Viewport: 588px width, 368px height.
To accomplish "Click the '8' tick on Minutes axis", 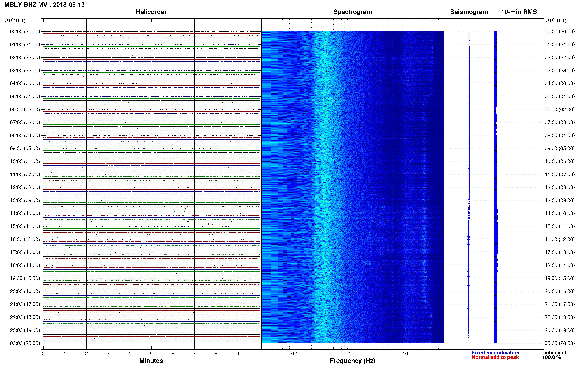I will point(216,354).
